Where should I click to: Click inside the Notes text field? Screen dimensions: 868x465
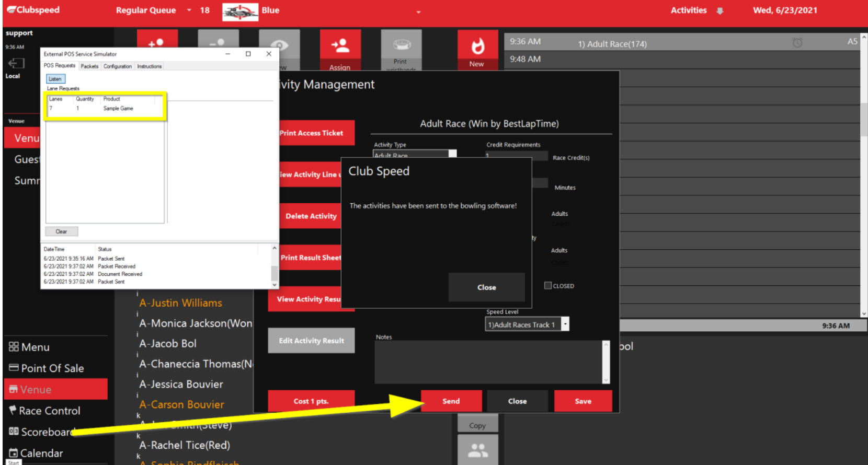488,362
